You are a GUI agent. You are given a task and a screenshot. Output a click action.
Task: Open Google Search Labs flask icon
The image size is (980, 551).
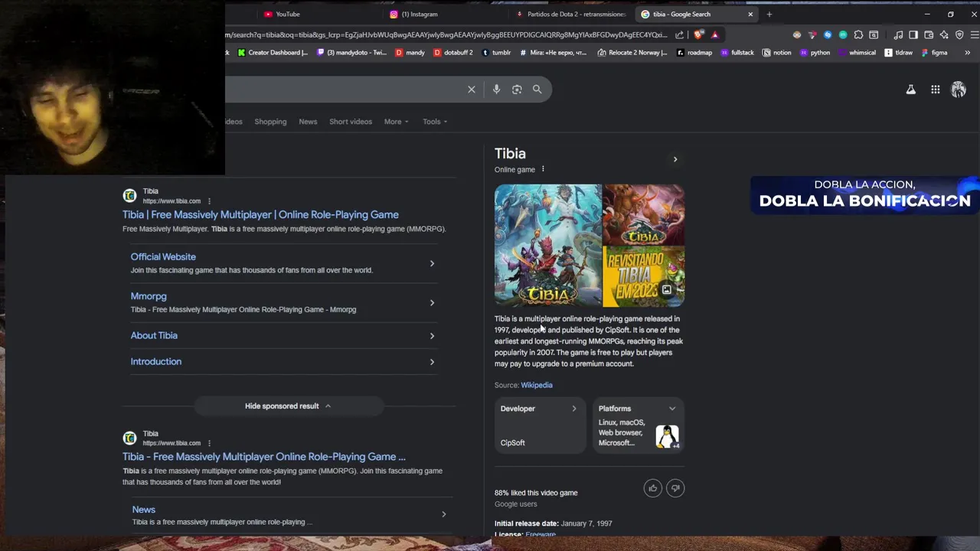click(x=911, y=90)
